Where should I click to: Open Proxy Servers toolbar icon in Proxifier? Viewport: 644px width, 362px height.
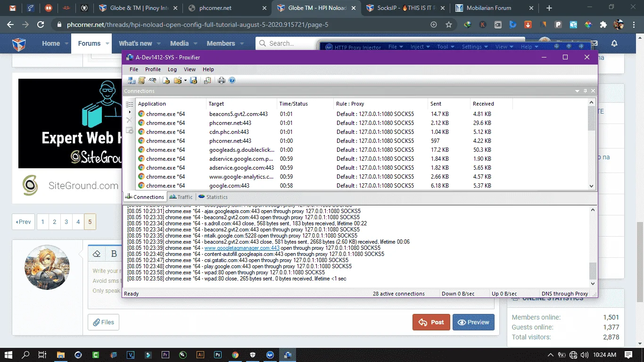(132, 81)
